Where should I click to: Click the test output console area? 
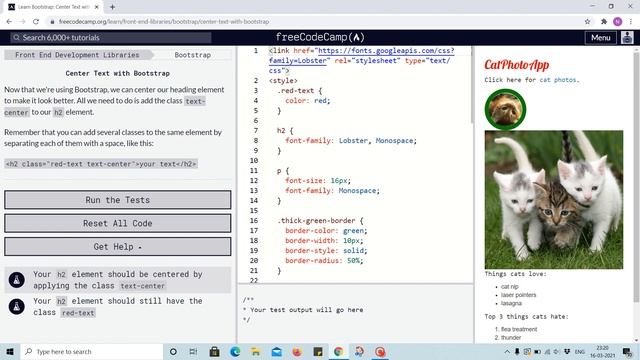tap(355, 313)
